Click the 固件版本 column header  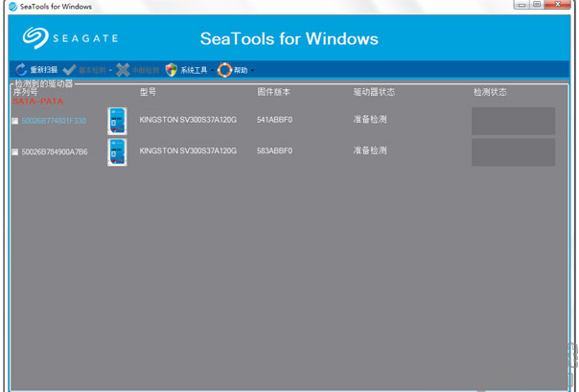[x=273, y=92]
